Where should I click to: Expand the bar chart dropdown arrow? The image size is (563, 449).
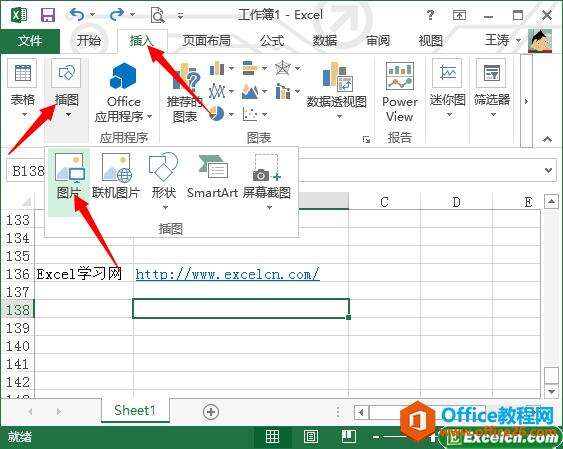pyautogui.click(x=264, y=68)
